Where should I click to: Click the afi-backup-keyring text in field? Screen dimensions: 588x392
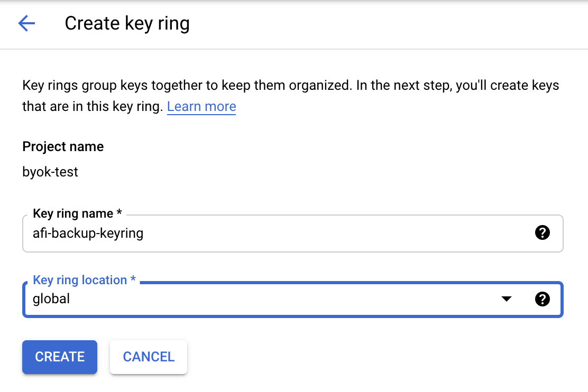(88, 233)
